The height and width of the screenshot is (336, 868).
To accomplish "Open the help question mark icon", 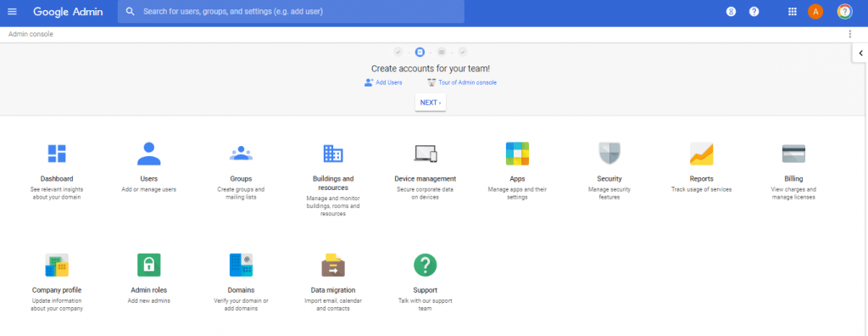I will tap(754, 12).
